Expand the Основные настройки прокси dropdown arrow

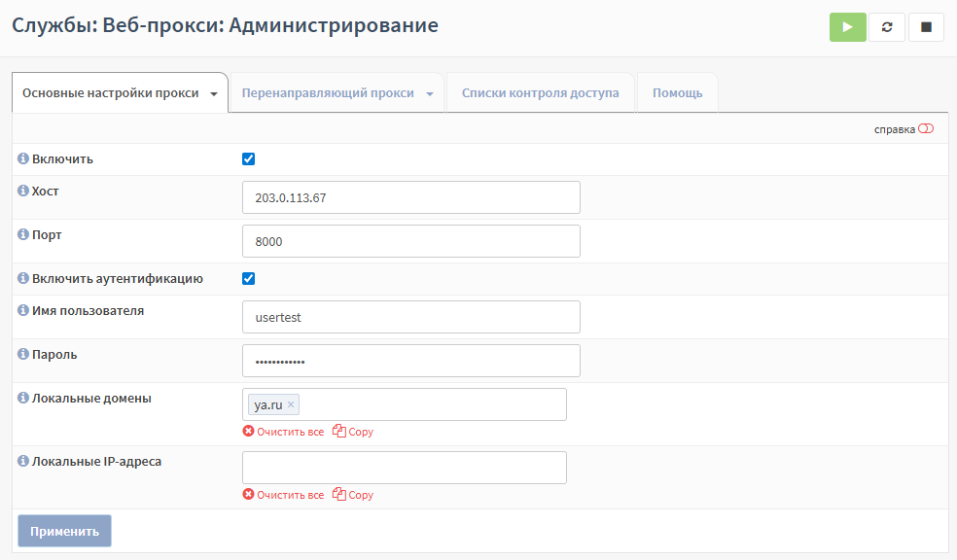pos(213,94)
